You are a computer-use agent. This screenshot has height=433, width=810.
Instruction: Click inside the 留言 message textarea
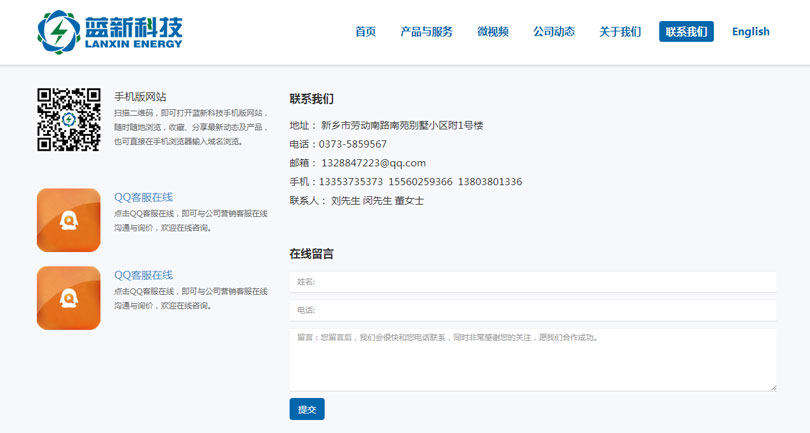click(x=533, y=360)
